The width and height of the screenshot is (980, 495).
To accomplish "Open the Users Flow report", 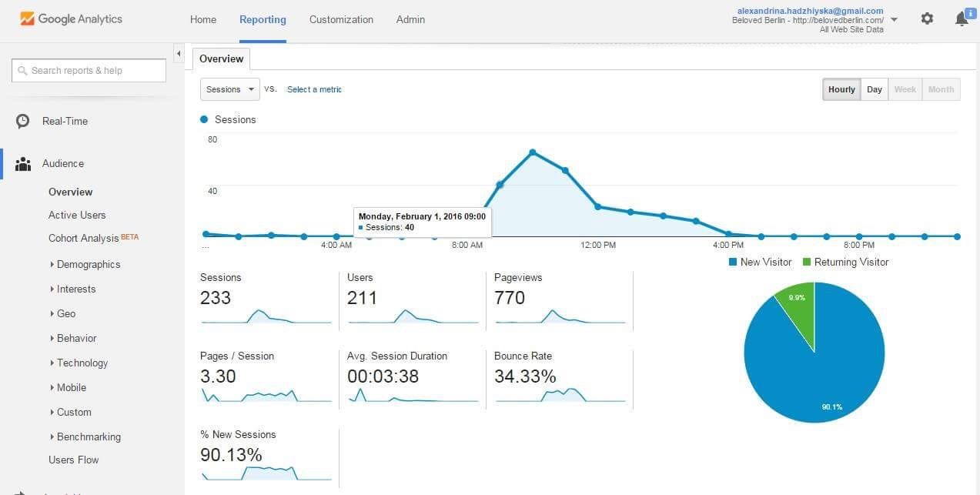I will [74, 460].
